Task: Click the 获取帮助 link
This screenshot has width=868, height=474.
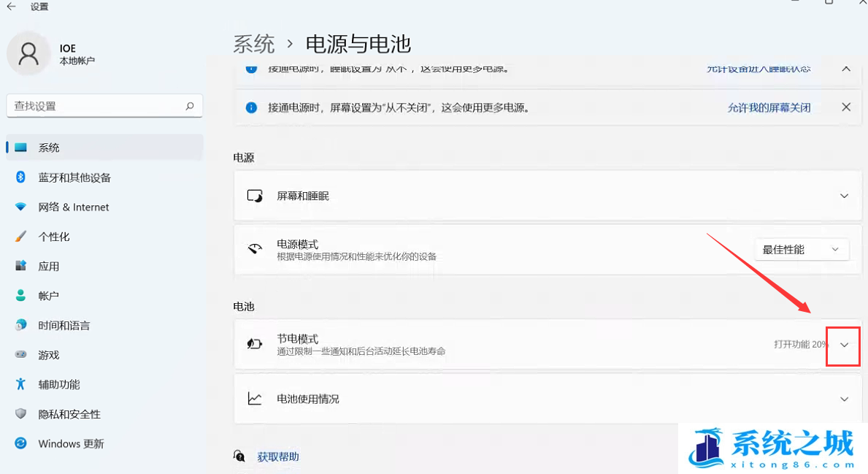Action: tap(278, 456)
